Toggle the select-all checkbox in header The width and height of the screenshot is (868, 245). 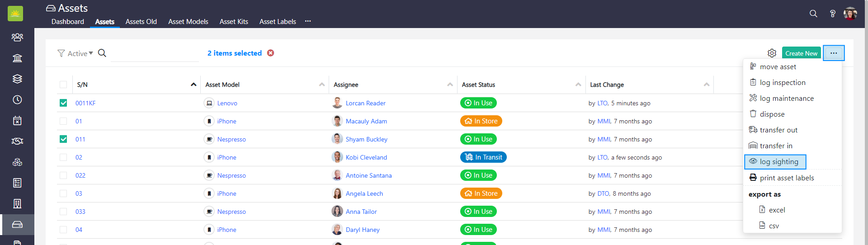63,85
